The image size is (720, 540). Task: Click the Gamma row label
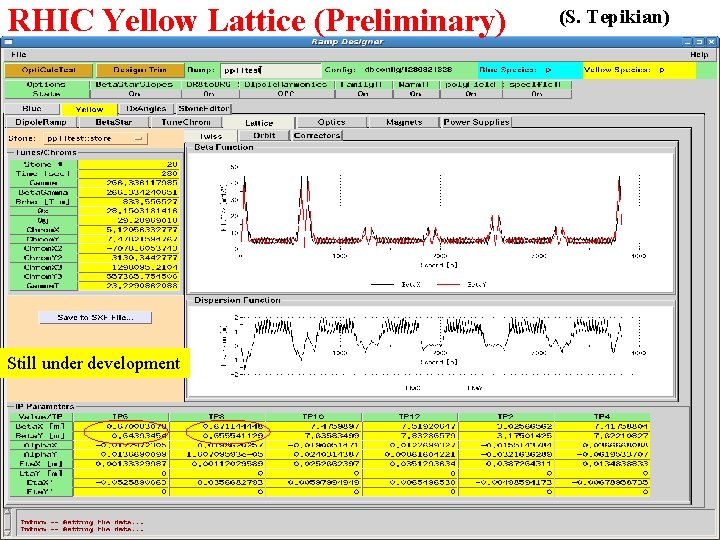44,183
